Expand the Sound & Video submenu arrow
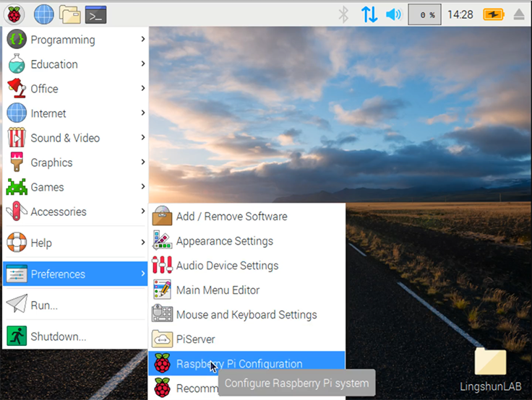This screenshot has width=532, height=400. pos(143,137)
